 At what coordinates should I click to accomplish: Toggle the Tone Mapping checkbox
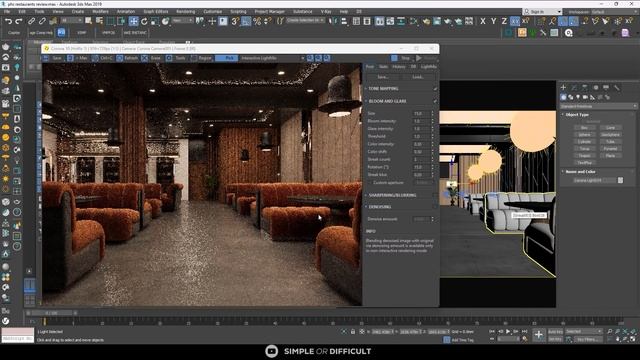pyautogui.click(x=436, y=89)
